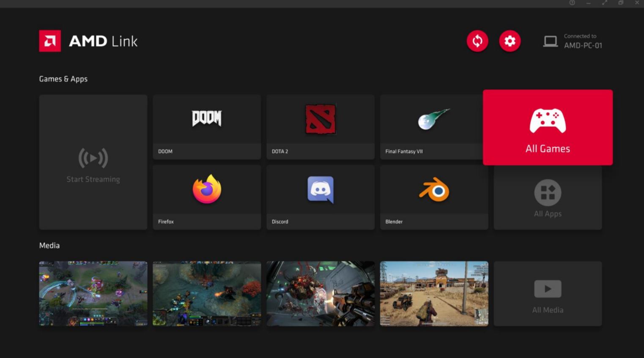Open the All Apps tile

(548, 197)
